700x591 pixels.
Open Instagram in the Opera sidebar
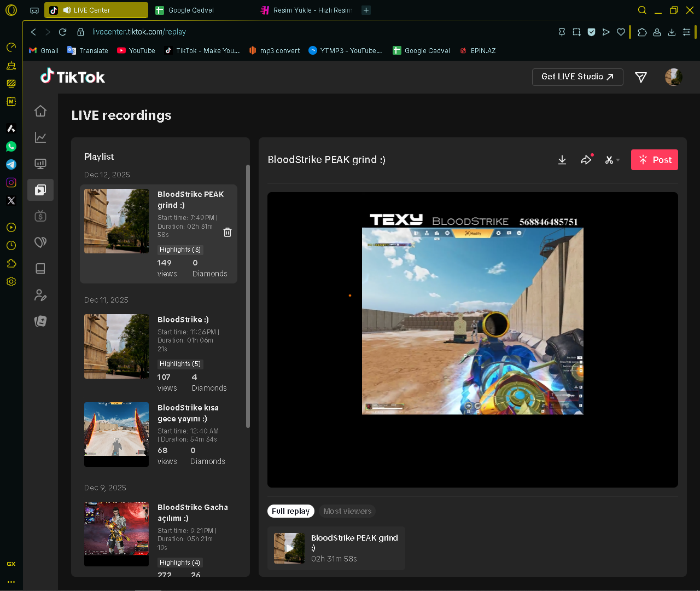[11, 183]
